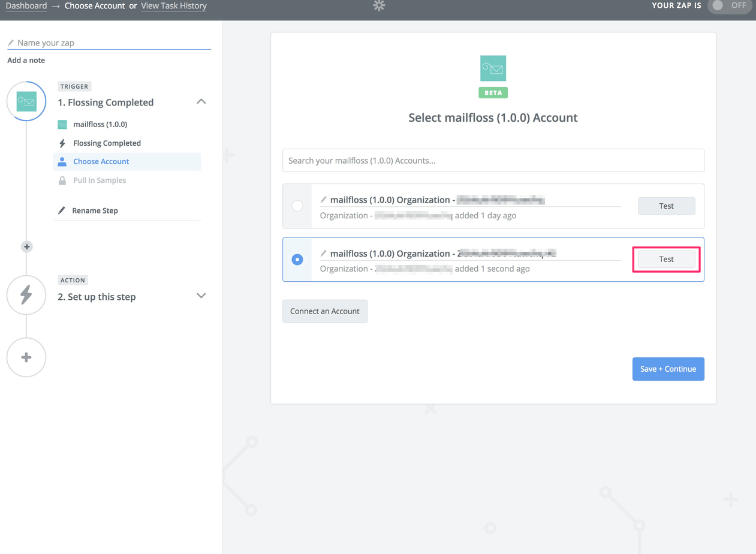Screen dimensions: 756x554
Task: Click the 2. Set up this step title
Action: coord(97,297)
